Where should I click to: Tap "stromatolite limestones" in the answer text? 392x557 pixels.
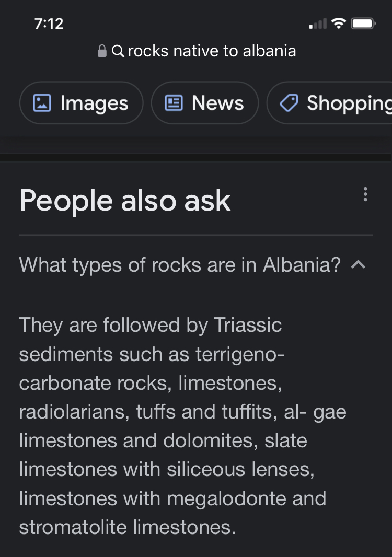pos(124,527)
